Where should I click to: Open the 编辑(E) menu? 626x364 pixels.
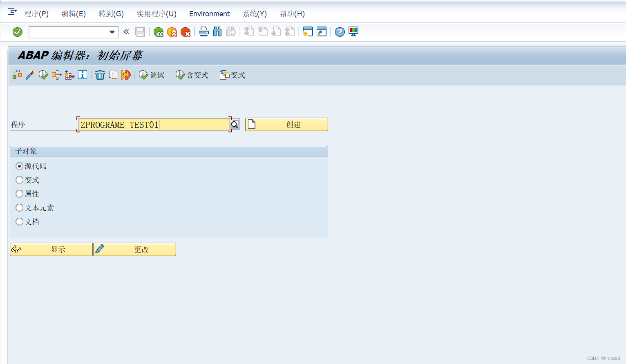tap(74, 14)
